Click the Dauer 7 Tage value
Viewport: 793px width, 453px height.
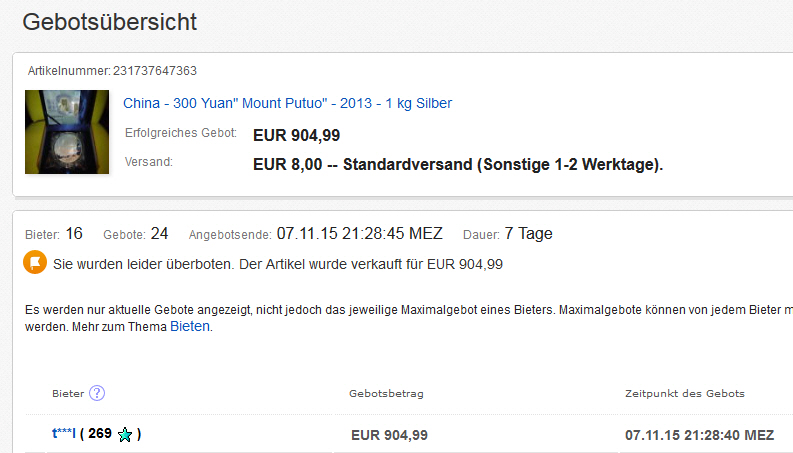528,234
